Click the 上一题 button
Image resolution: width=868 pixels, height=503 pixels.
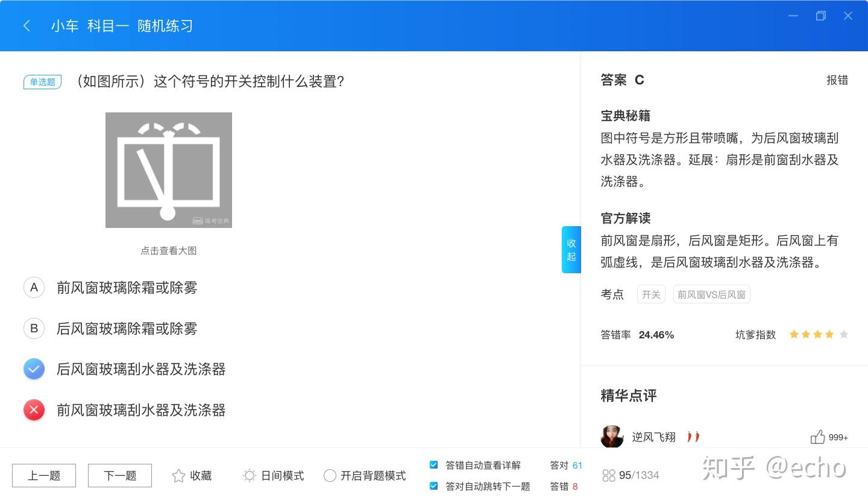pos(43,476)
